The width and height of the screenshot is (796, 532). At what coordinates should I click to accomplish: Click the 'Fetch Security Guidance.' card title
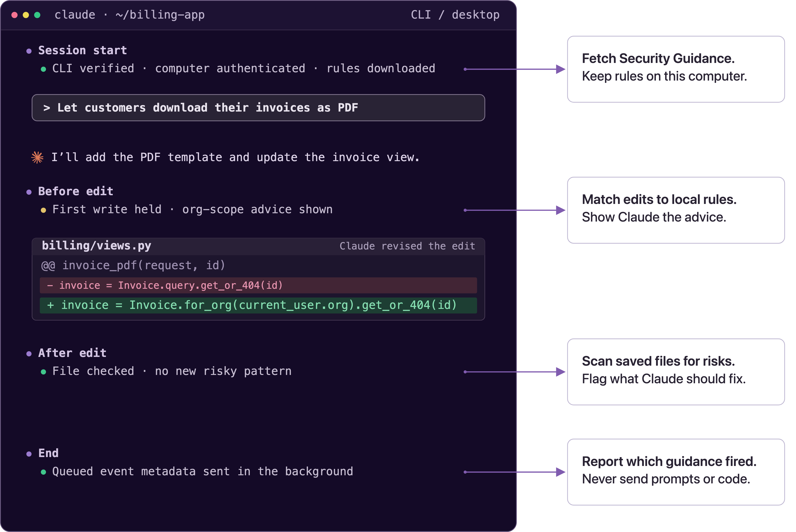click(x=658, y=59)
